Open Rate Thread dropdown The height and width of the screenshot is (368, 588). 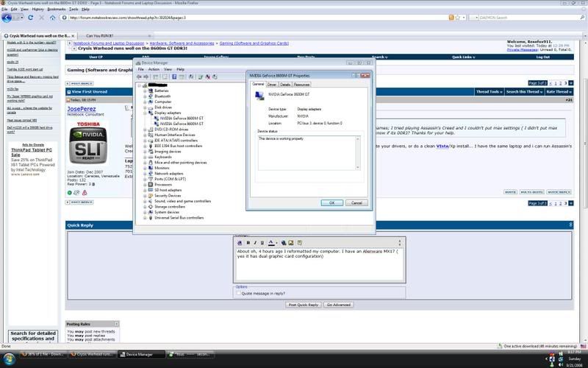pos(559,91)
